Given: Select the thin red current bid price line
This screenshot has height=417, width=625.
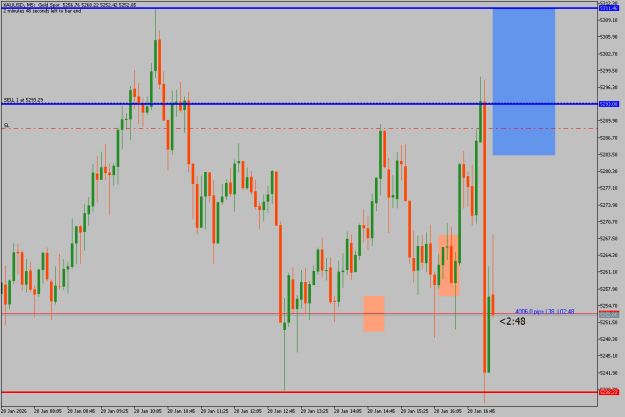Looking at the screenshot, I should (x=299, y=314).
